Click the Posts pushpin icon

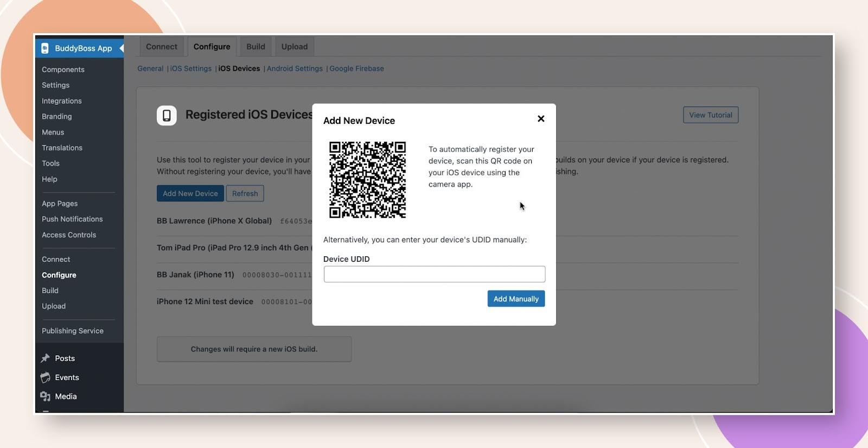46,358
